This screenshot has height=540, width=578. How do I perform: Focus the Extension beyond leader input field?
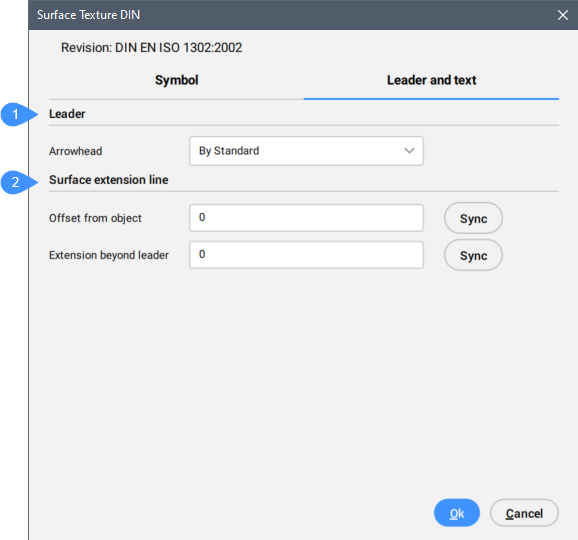[x=306, y=255]
